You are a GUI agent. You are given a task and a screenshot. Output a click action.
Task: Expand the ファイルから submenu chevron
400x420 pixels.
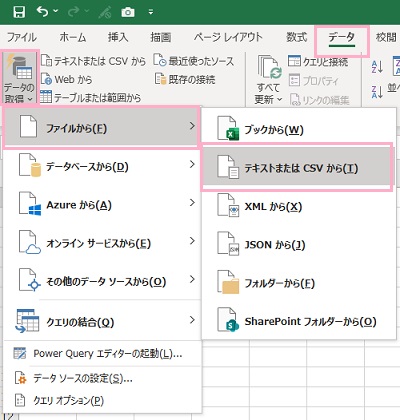[192, 126]
